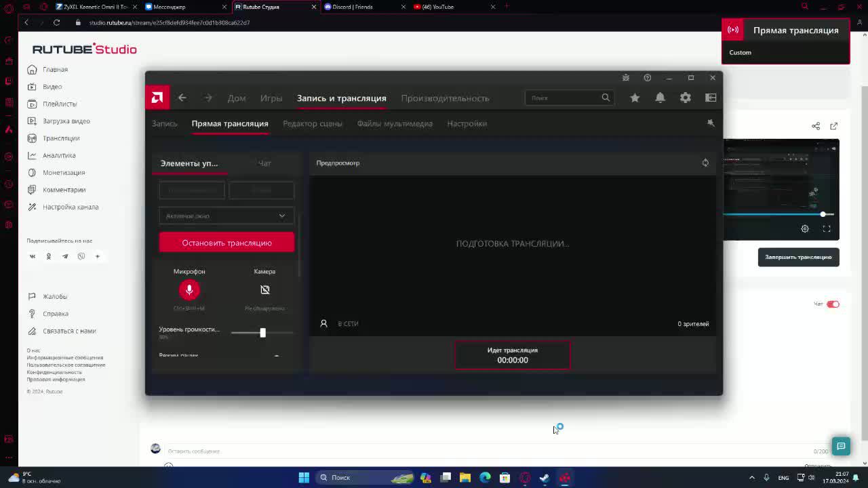Open Windows Start menu
Screen dimensions: 868x488
click(x=304, y=478)
